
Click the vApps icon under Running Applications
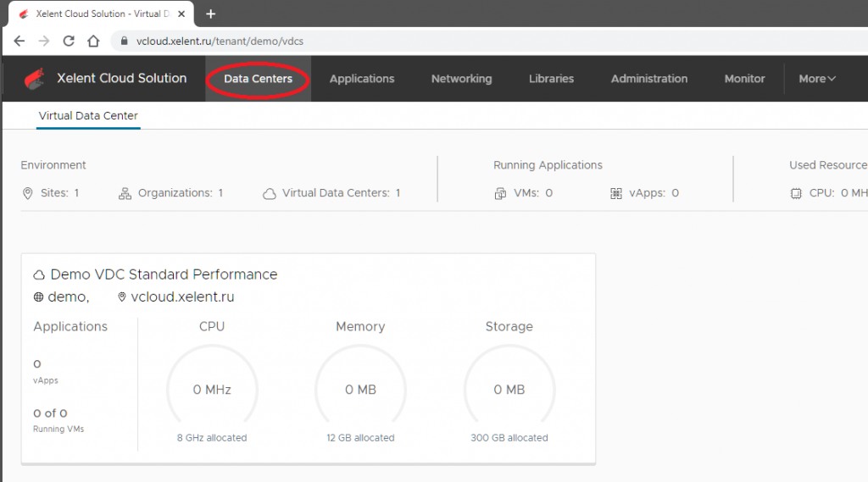coord(616,193)
